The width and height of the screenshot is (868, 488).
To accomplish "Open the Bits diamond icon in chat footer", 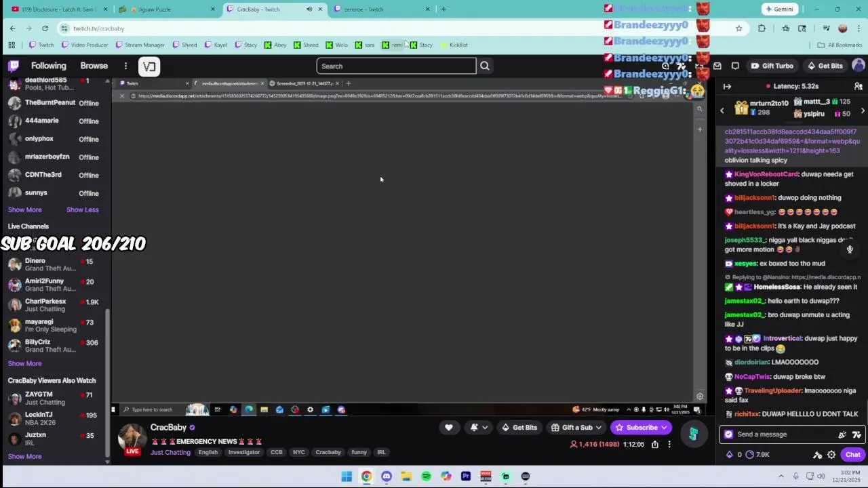I will 730,455.
